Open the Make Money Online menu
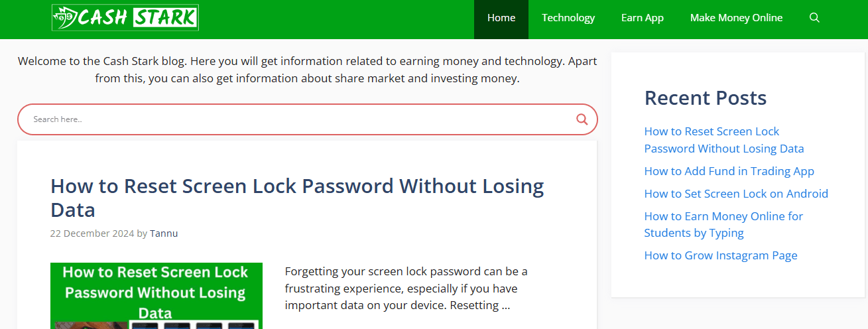This screenshot has height=329, width=868. (736, 18)
